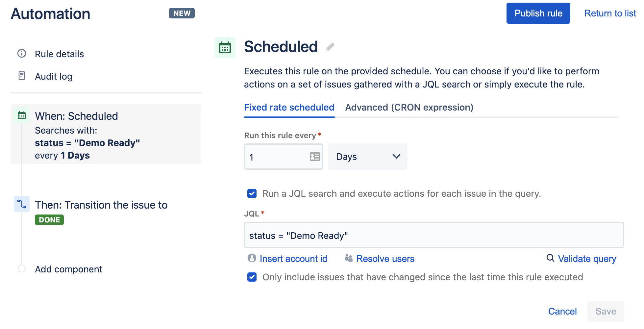Select the Scheduled trigger calendar icon in header
The width and height of the screenshot is (644, 329).
(225, 47)
